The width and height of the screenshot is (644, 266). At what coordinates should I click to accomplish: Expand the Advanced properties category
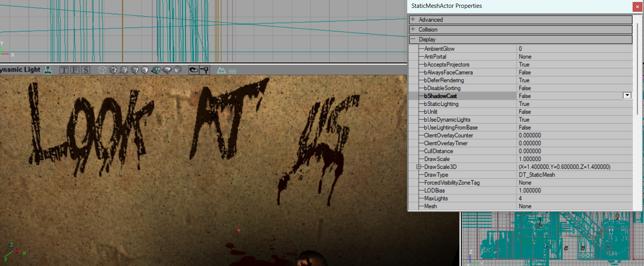(x=413, y=19)
